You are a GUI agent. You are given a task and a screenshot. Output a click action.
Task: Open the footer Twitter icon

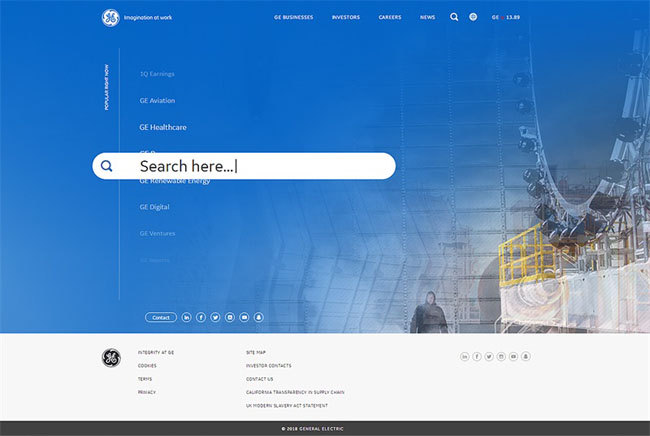[489, 356]
